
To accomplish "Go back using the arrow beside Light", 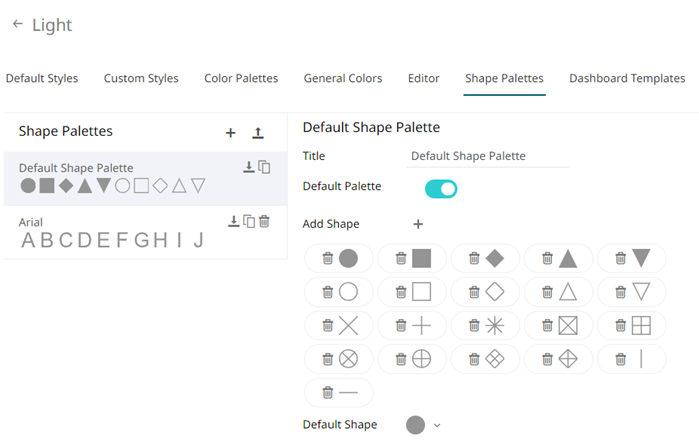I will coord(17,24).
